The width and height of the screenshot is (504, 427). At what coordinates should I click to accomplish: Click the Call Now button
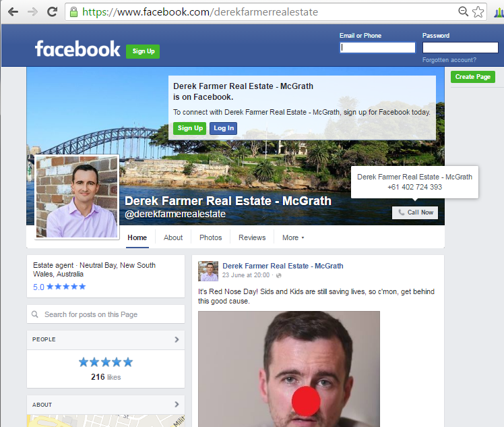415,212
